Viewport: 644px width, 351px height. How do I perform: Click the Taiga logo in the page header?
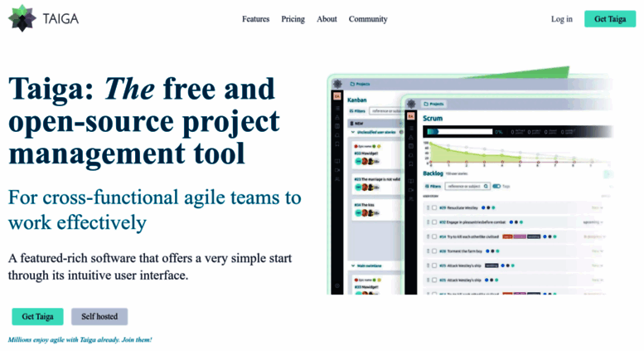44,18
